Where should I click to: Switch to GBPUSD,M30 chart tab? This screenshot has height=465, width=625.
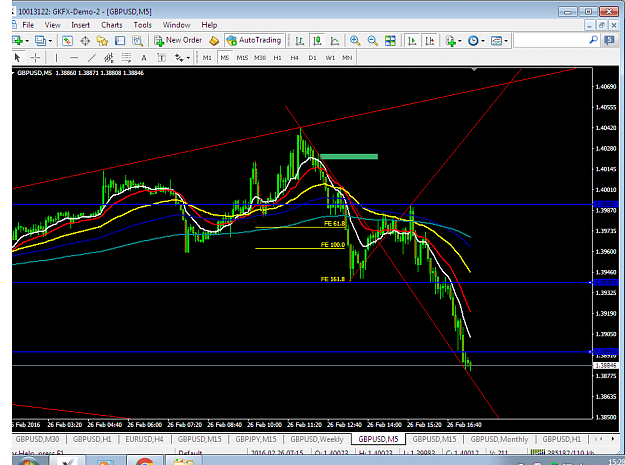click(x=37, y=439)
